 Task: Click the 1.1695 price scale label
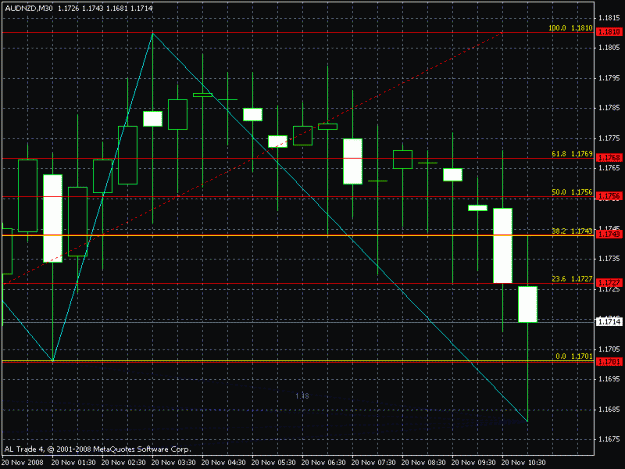609,379
